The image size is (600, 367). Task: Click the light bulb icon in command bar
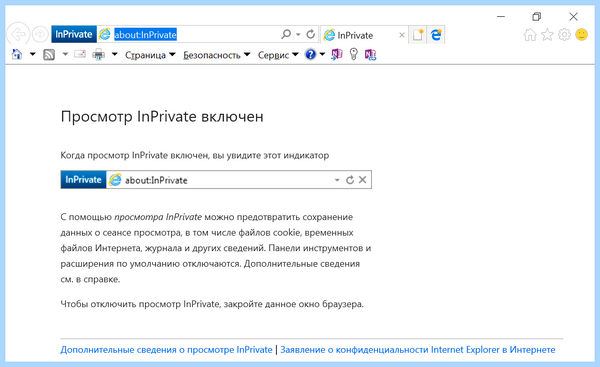click(354, 55)
